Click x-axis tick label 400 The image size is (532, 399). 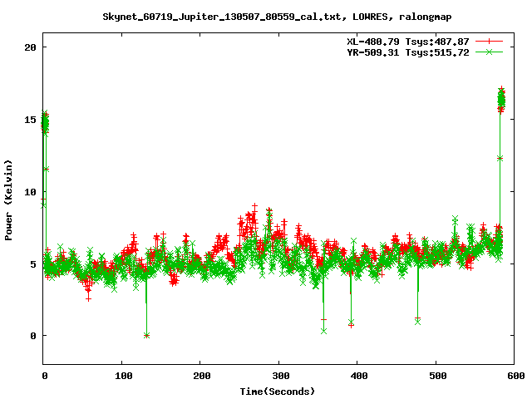[358, 376]
